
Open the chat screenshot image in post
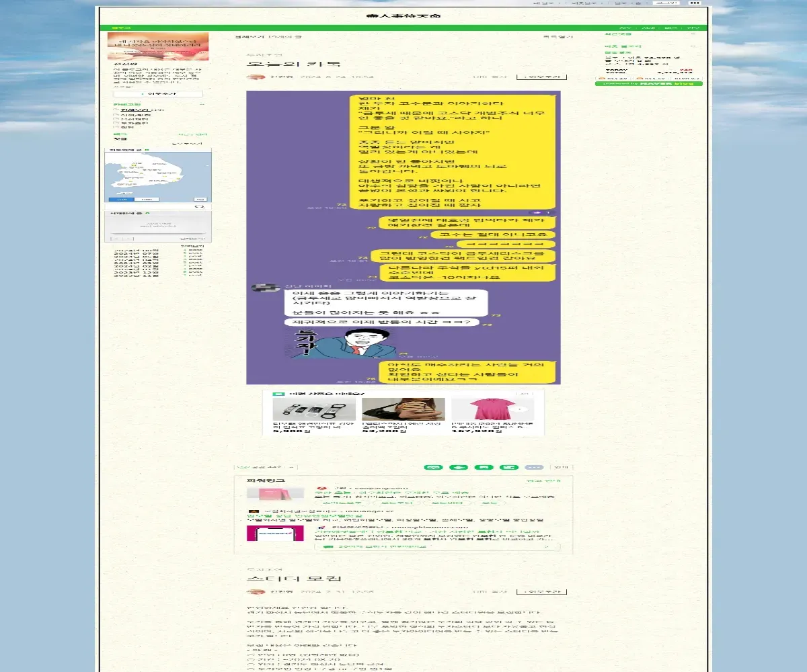403,238
